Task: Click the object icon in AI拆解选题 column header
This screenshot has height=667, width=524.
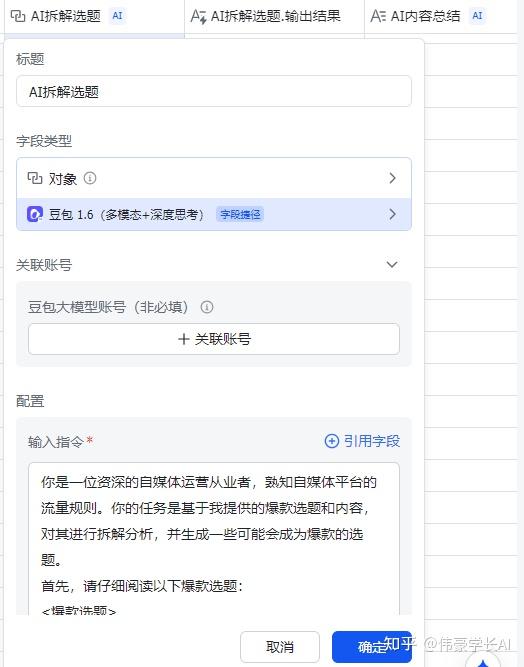Action: tap(18, 16)
